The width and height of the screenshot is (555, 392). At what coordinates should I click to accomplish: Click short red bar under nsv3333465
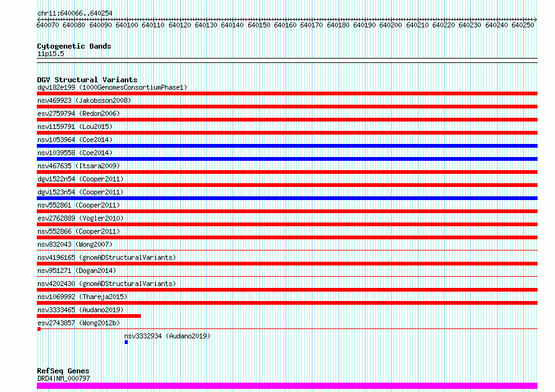click(89, 316)
